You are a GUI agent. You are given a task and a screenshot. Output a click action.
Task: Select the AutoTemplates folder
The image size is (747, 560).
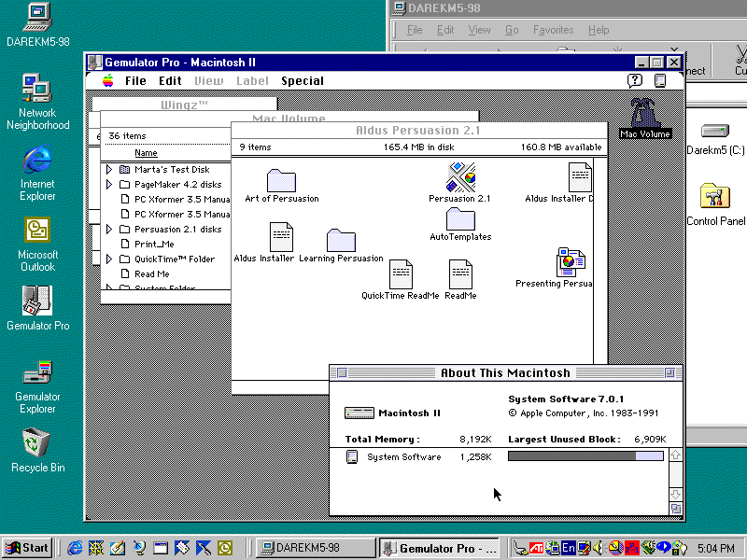point(460,219)
